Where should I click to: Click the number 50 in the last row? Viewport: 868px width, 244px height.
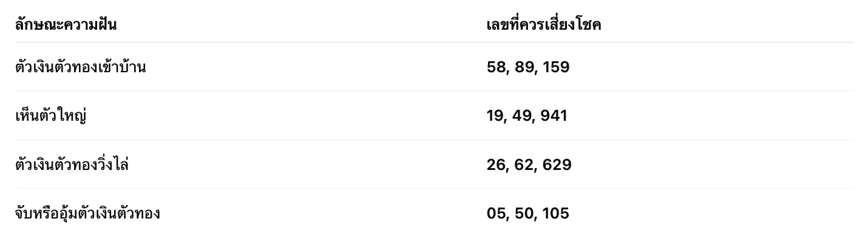(524, 213)
